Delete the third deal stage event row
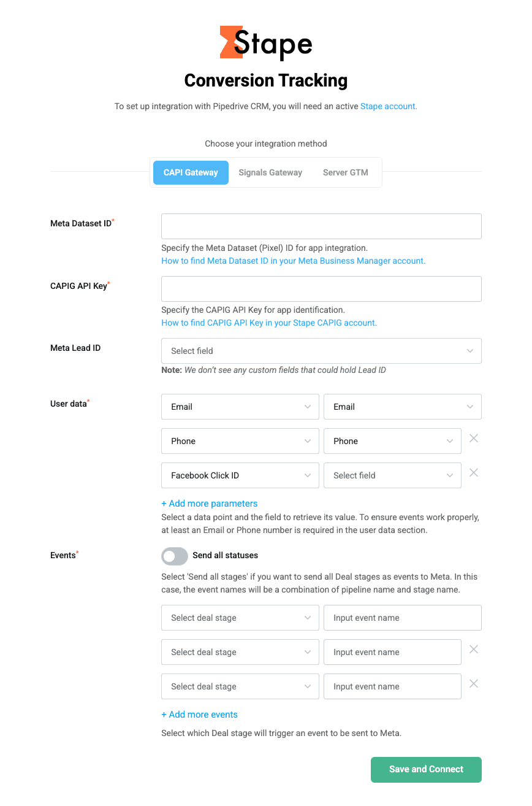Screen dimensions: 532x806 point(473,684)
